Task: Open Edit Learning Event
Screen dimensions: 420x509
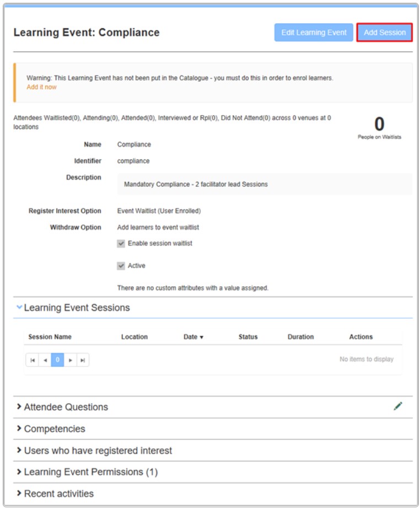Action: pyautogui.click(x=314, y=33)
